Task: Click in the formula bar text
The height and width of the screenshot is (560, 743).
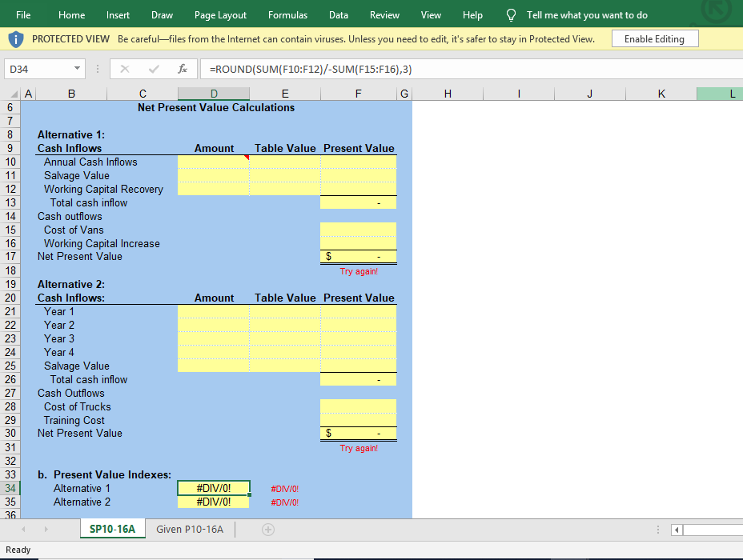Action: coord(311,69)
